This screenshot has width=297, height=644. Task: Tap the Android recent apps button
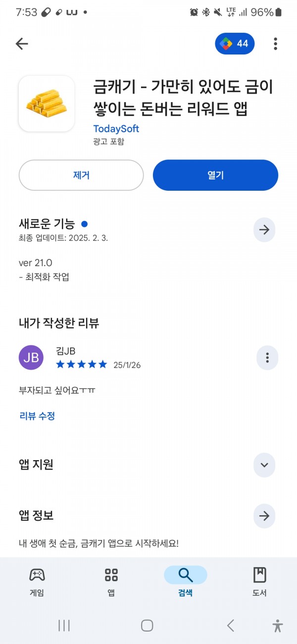[x=64, y=626]
